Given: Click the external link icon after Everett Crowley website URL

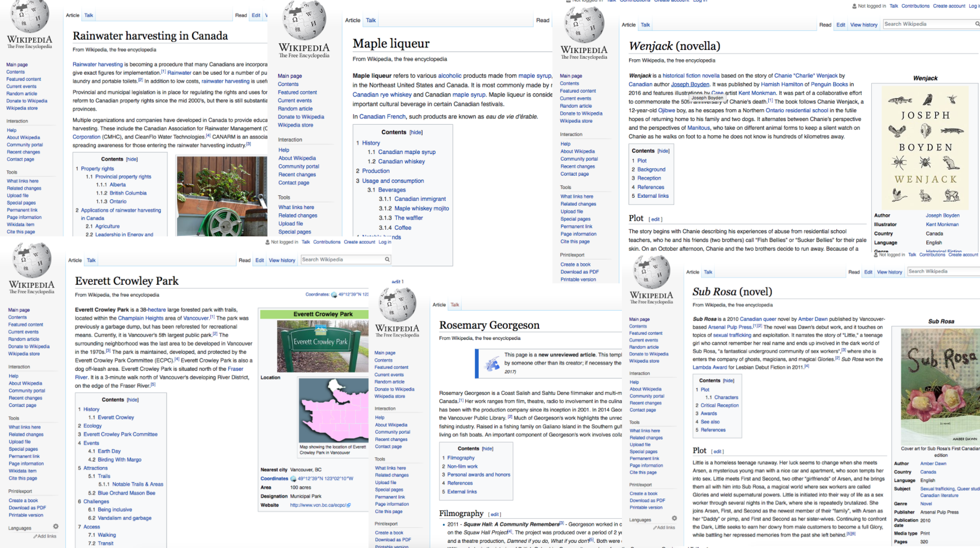Looking at the screenshot, I should pyautogui.click(x=349, y=505).
